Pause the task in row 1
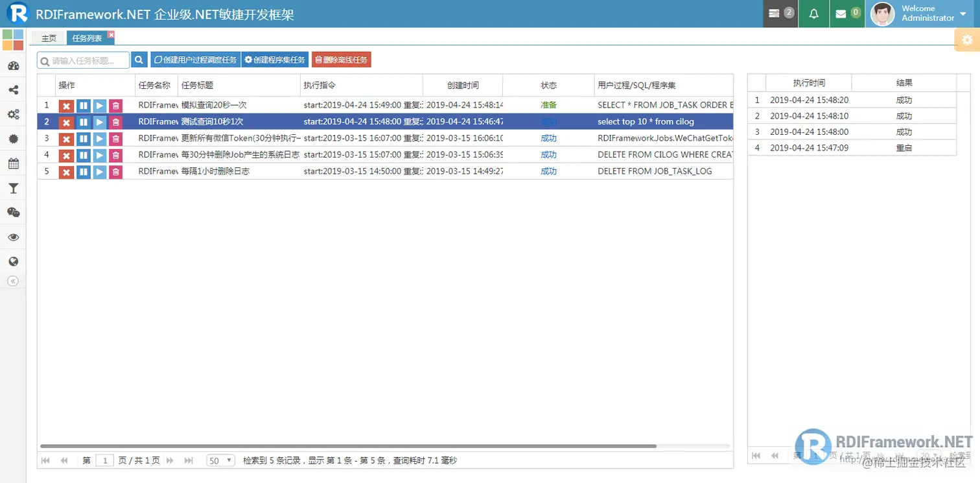The height and width of the screenshot is (483, 980). [84, 106]
